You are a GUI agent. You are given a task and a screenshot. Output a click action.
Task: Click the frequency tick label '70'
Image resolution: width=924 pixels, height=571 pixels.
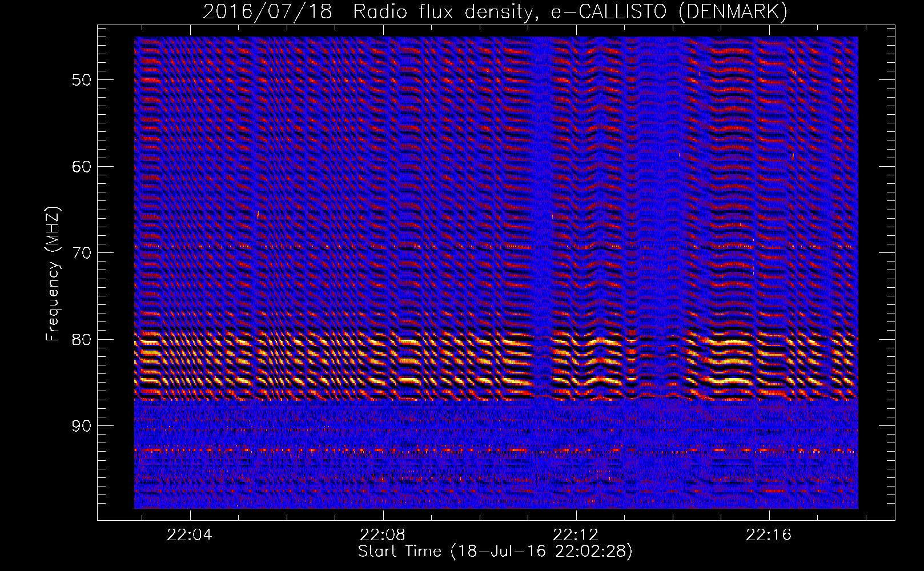82,253
